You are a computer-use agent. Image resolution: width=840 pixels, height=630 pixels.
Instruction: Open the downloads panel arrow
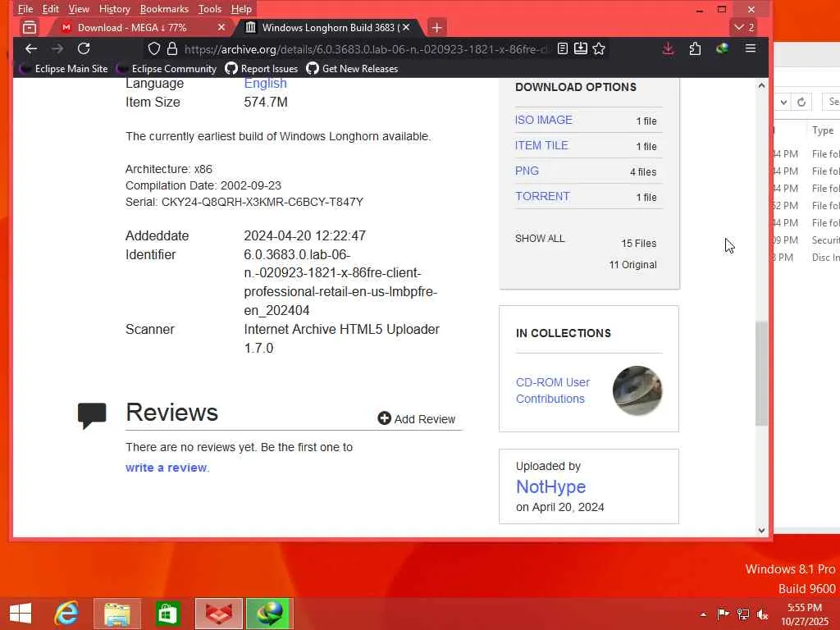tap(668, 48)
